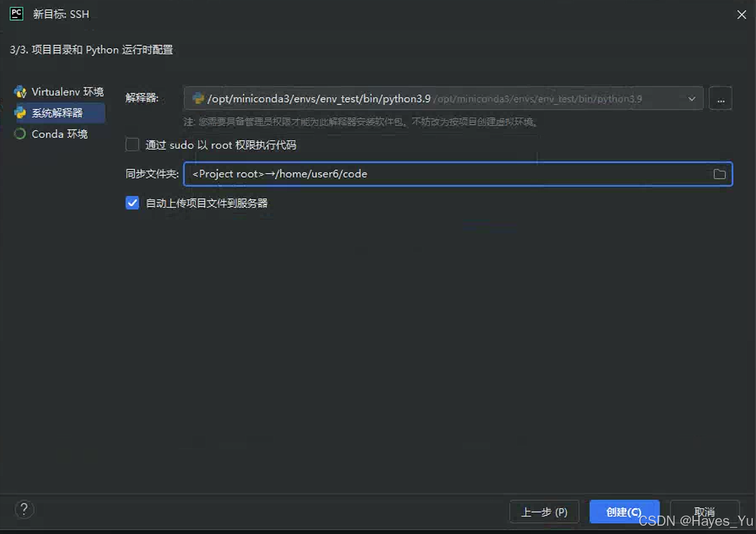Open folder browse icon in sync field
The width and height of the screenshot is (756, 534).
click(719, 174)
